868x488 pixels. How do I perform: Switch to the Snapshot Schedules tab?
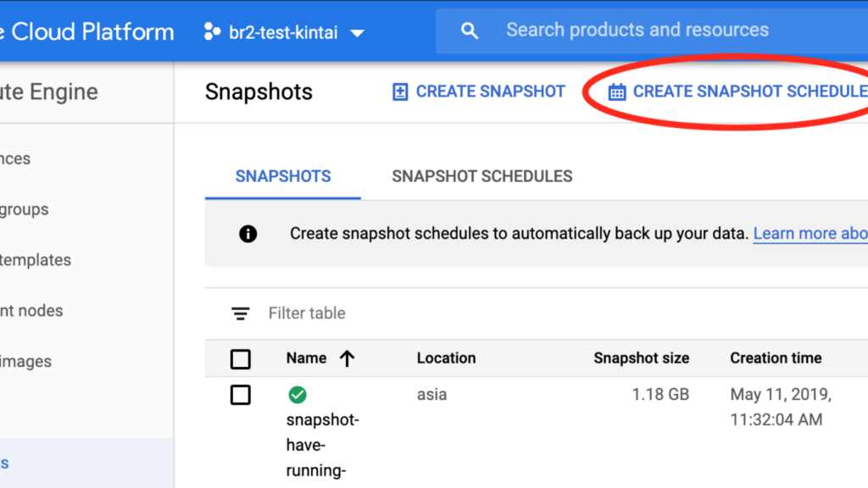(481, 176)
